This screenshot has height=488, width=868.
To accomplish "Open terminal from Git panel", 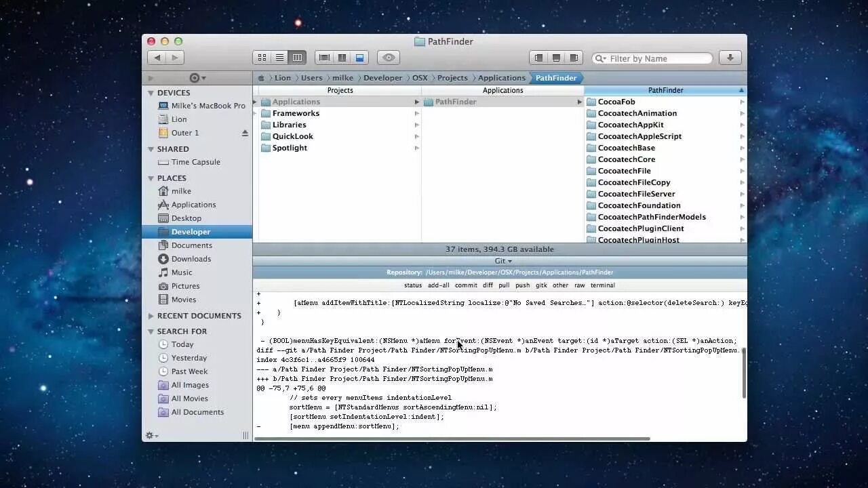I will point(602,285).
